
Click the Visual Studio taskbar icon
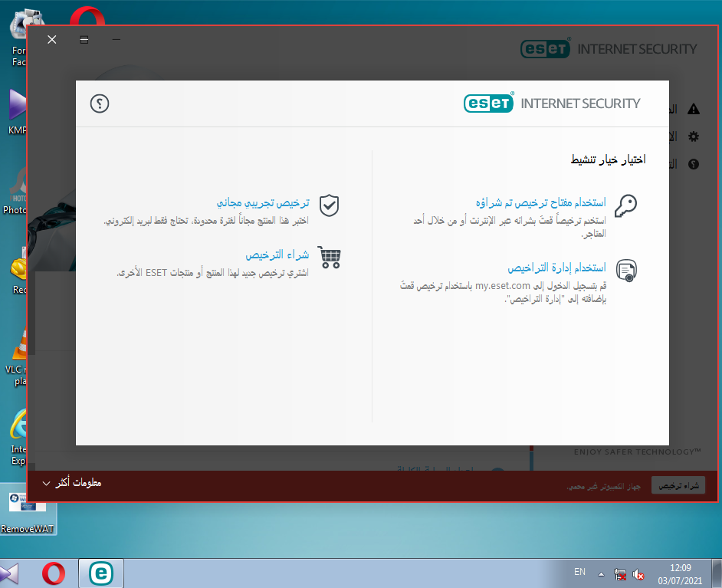pyautogui.click(x=9, y=573)
